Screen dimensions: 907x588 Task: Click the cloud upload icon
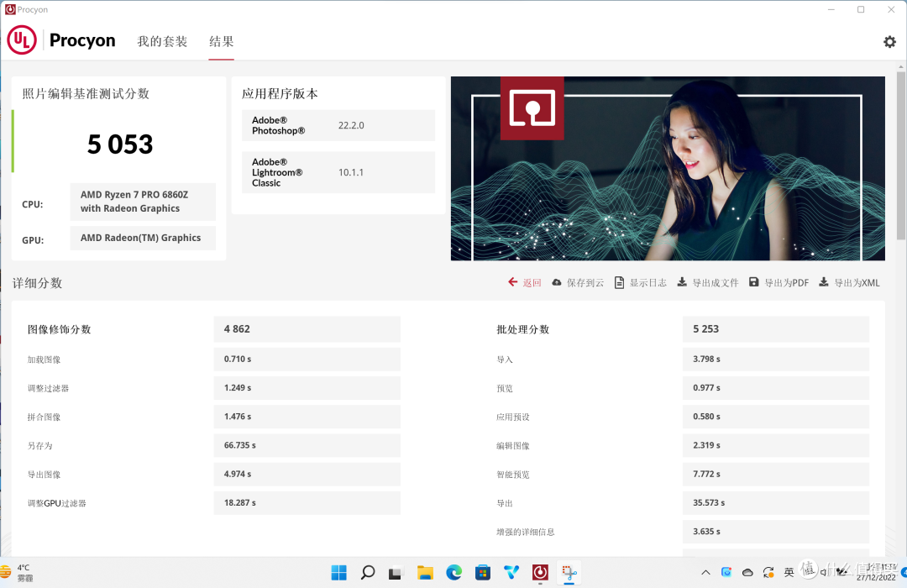[x=557, y=282]
